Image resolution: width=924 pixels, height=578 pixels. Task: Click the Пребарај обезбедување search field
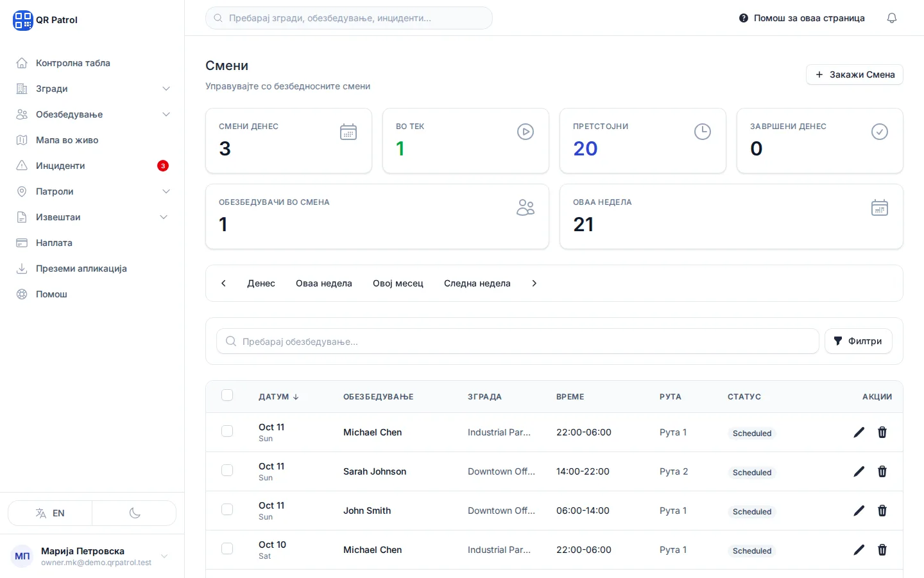tap(518, 341)
